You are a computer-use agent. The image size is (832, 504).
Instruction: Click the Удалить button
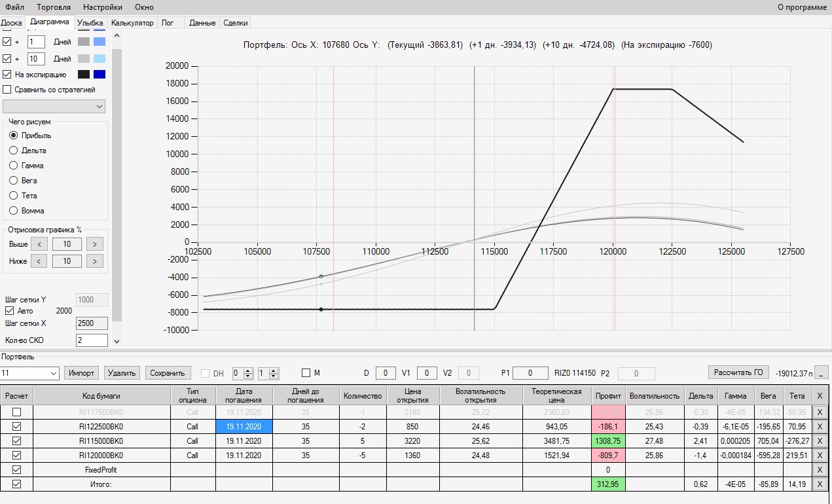point(122,373)
